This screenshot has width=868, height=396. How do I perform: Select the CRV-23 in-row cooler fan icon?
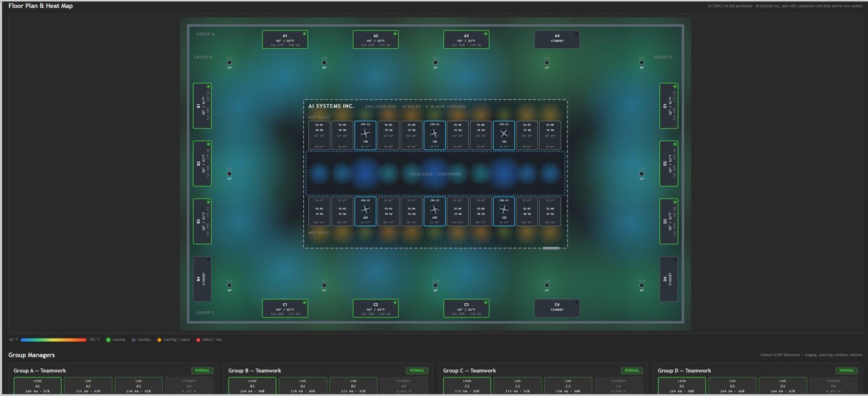tap(504, 209)
